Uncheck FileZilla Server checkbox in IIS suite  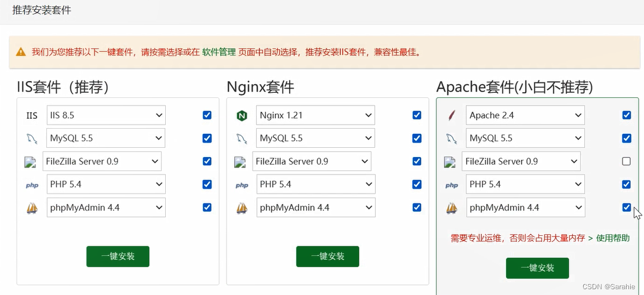pos(207,161)
